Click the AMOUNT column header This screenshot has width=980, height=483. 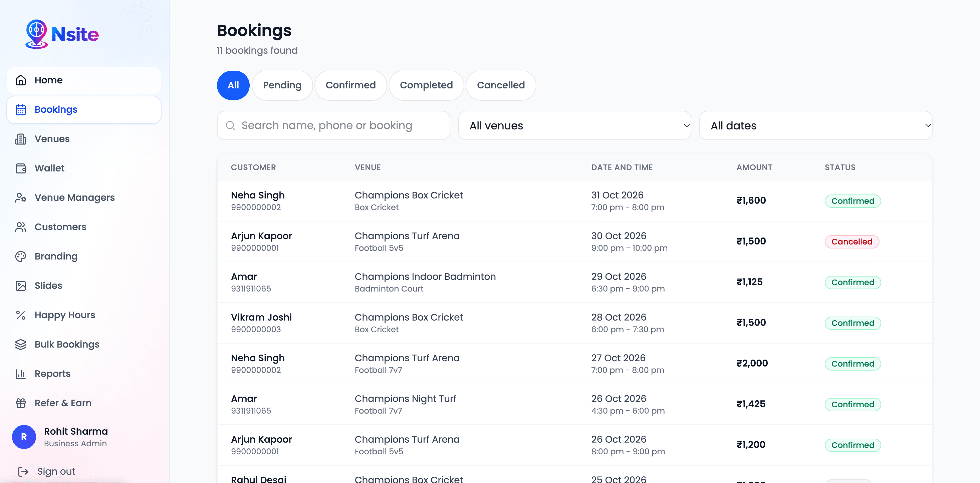pos(754,167)
